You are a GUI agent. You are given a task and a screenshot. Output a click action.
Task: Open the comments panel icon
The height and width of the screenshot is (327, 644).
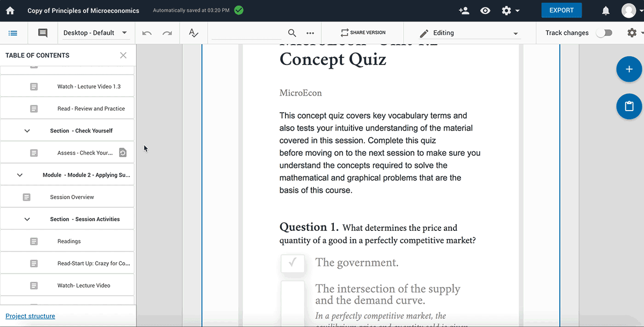(x=42, y=33)
